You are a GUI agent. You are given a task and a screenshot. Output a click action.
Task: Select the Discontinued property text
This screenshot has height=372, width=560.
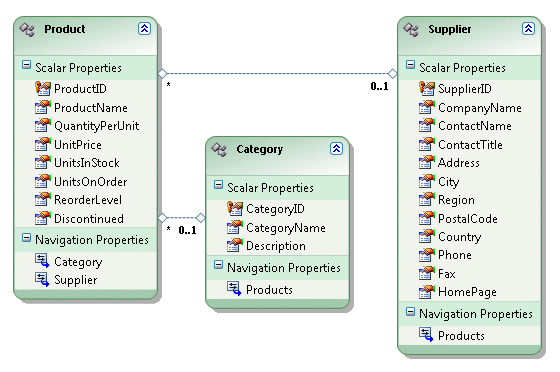pos(89,218)
